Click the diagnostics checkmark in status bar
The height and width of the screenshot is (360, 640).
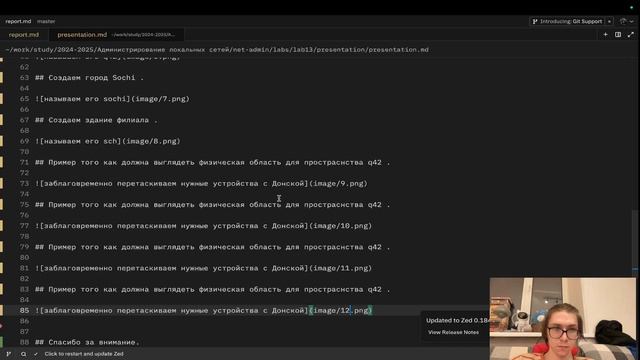pyautogui.click(x=36, y=354)
